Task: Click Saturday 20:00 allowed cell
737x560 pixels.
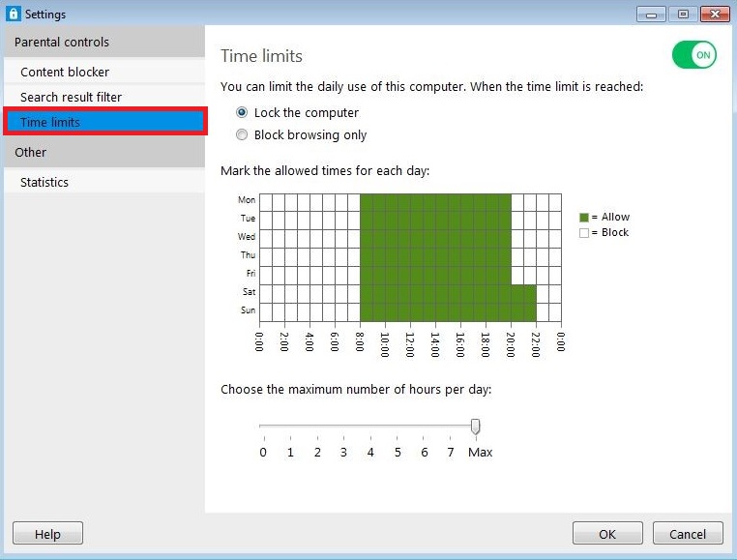Action: coord(516,293)
